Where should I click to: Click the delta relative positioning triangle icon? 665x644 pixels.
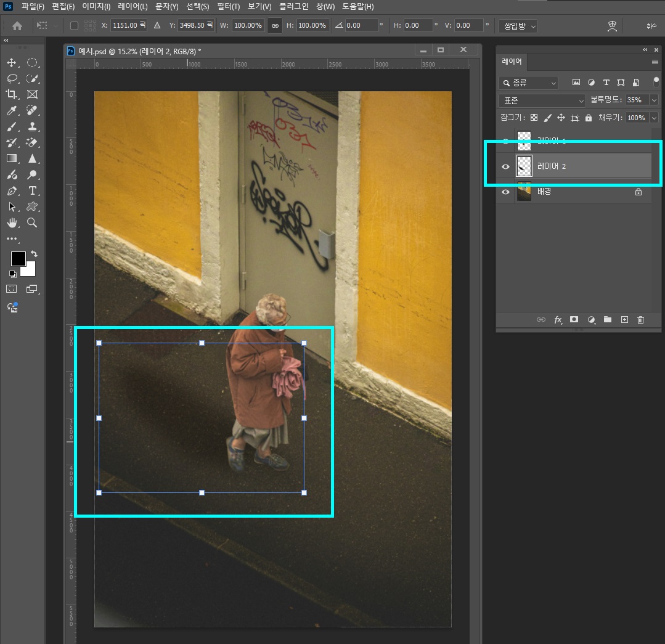[157, 25]
